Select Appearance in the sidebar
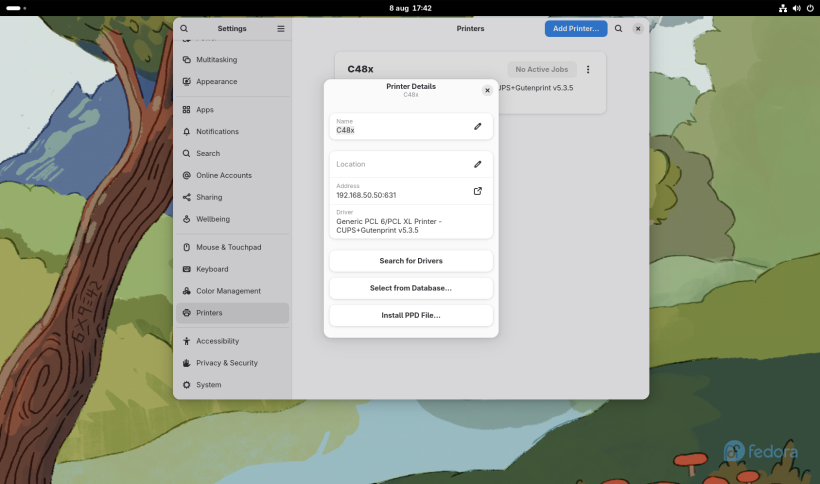820x484 pixels. [x=232, y=82]
